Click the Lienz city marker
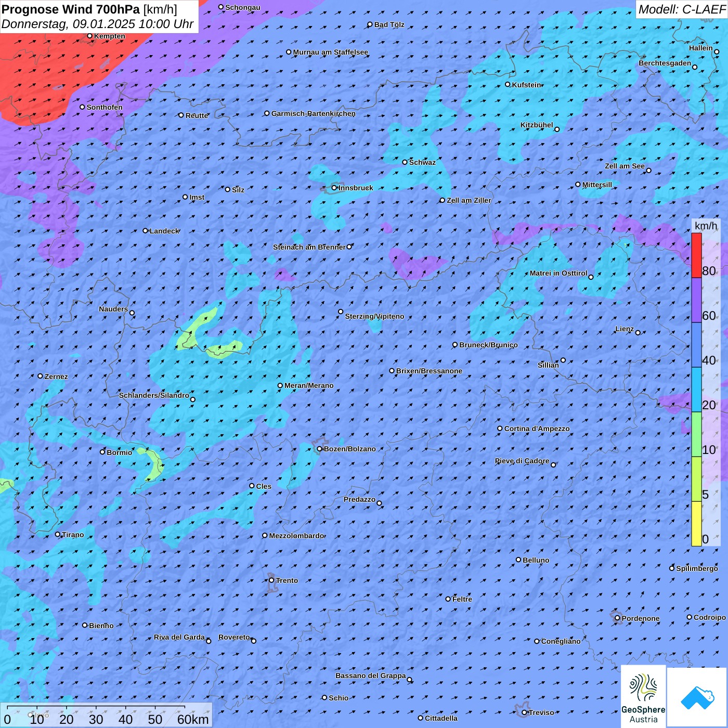 [638, 333]
